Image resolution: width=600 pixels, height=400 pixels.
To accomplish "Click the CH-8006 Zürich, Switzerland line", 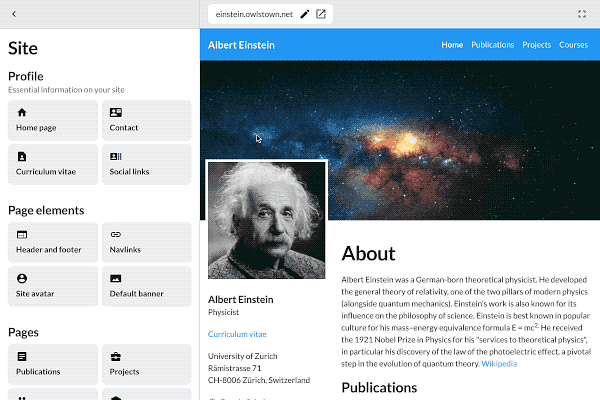I will coord(259,380).
